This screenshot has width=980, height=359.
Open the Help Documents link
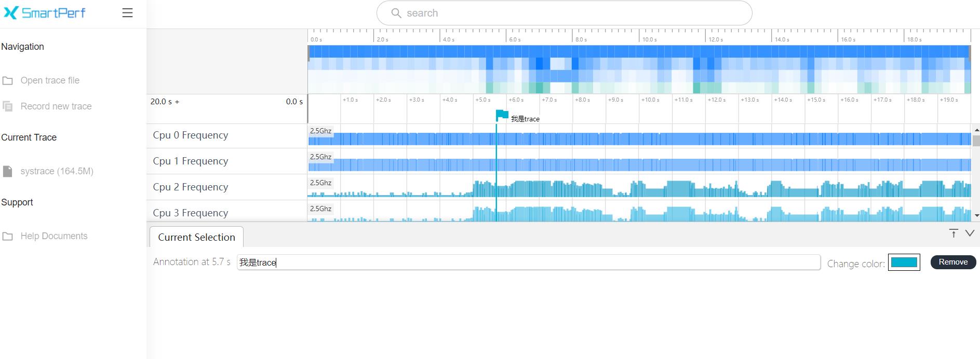point(54,236)
